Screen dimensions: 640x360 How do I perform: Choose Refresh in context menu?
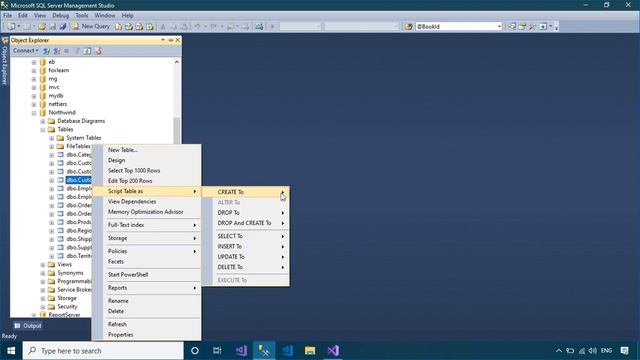(x=147, y=324)
